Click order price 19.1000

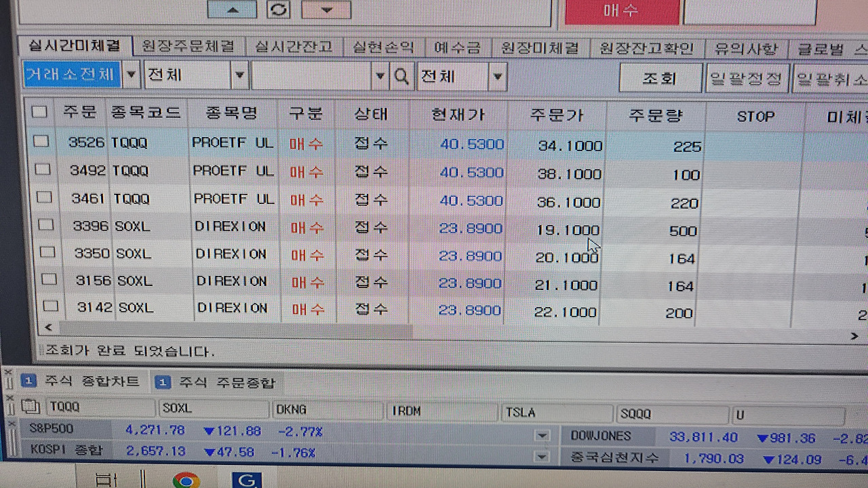pyautogui.click(x=568, y=230)
